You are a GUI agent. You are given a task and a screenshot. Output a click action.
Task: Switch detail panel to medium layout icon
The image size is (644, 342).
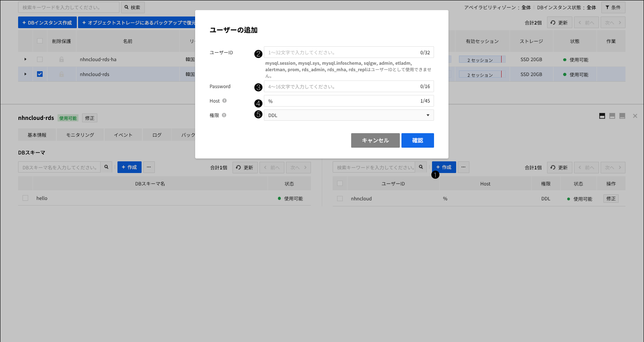[612, 116]
